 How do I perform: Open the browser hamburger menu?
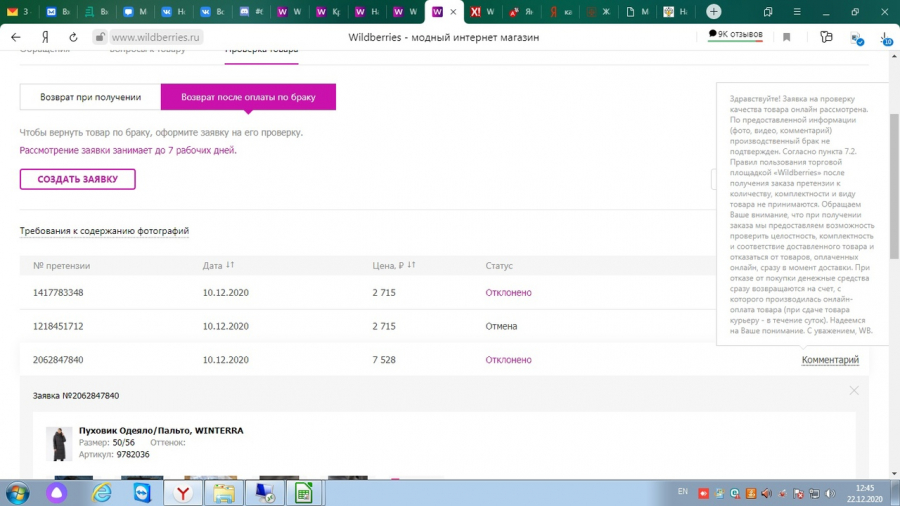[x=797, y=11]
